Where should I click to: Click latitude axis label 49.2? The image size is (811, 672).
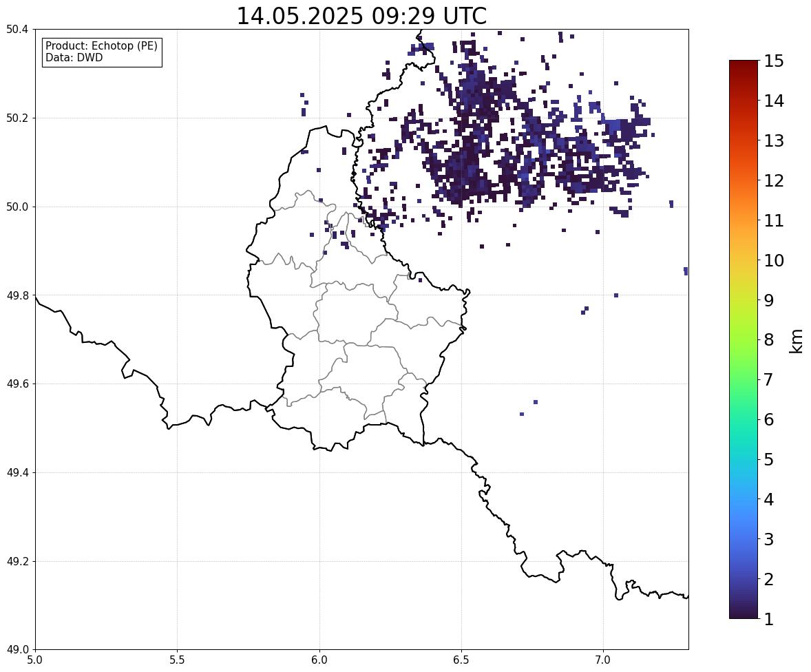tap(17, 561)
